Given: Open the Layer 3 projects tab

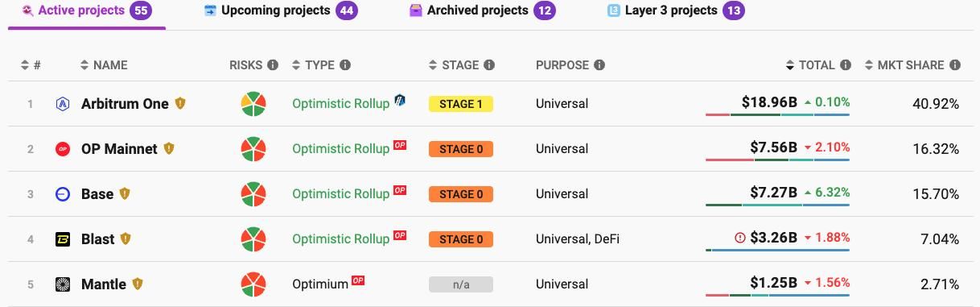Looking at the screenshot, I should point(676,11).
